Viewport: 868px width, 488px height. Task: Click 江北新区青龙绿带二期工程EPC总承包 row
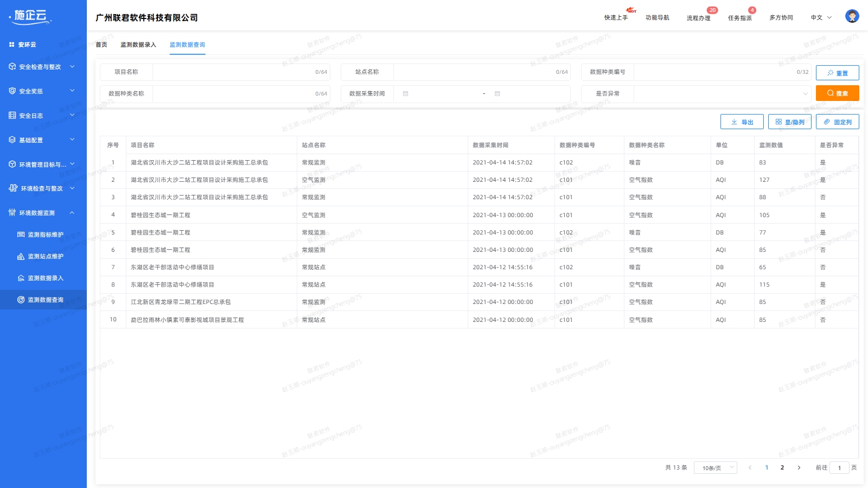click(x=479, y=302)
